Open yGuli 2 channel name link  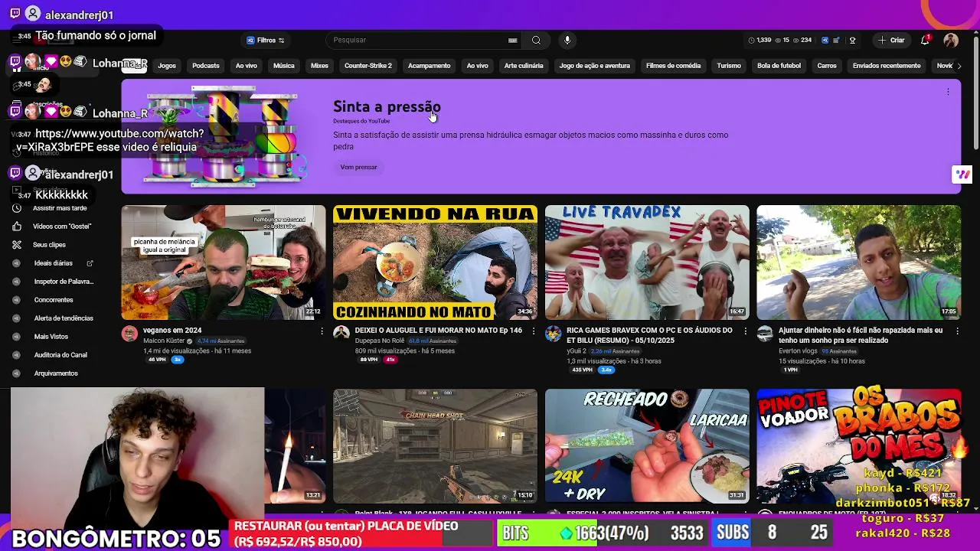(x=576, y=351)
